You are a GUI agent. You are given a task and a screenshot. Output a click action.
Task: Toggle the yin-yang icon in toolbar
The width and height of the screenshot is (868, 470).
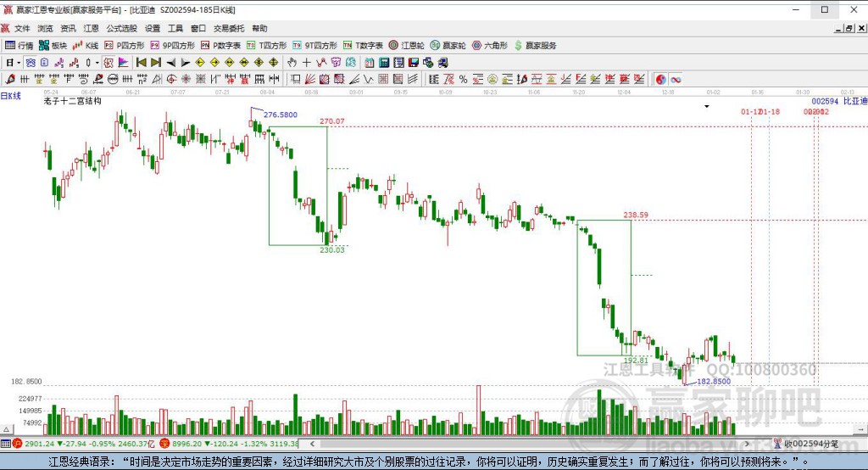point(660,79)
